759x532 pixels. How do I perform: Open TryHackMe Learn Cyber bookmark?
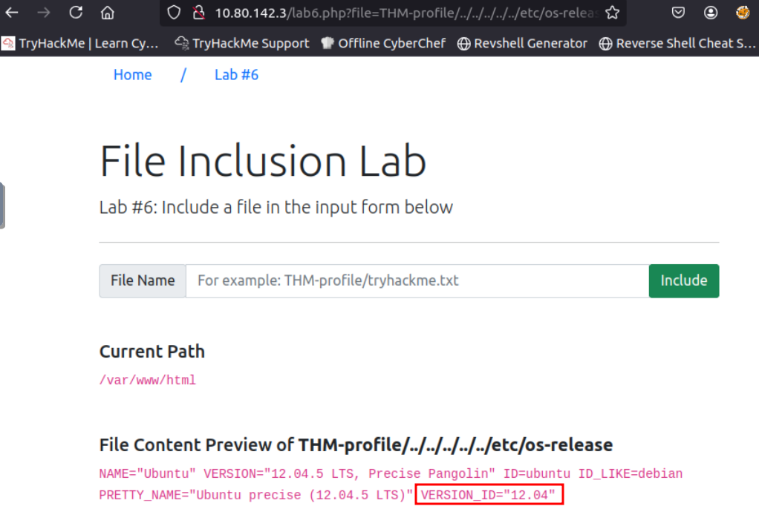coord(80,43)
